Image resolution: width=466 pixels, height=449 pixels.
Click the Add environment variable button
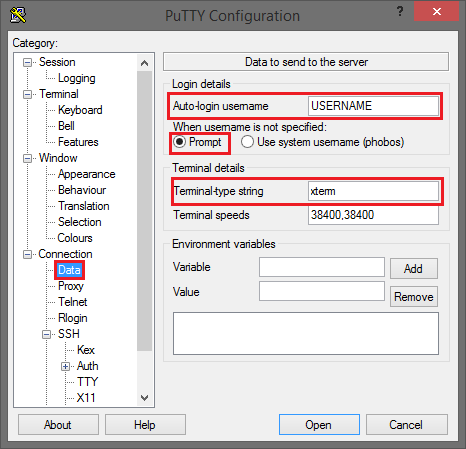point(414,268)
